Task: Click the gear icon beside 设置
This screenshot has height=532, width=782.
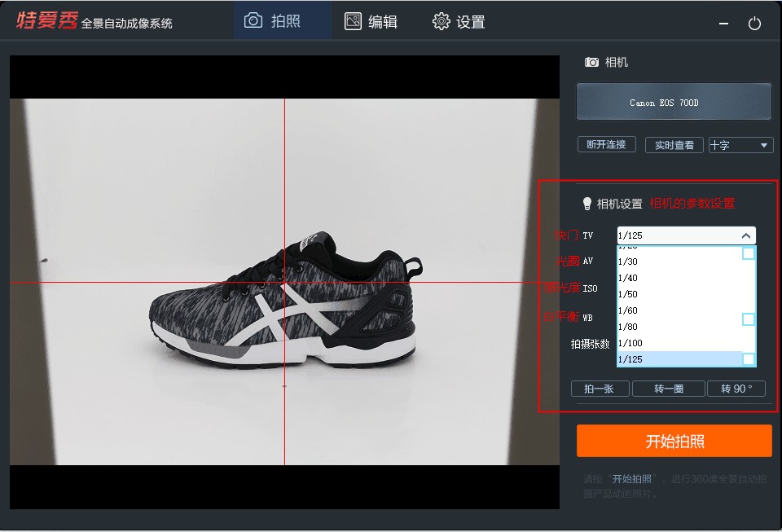Action: (x=441, y=21)
